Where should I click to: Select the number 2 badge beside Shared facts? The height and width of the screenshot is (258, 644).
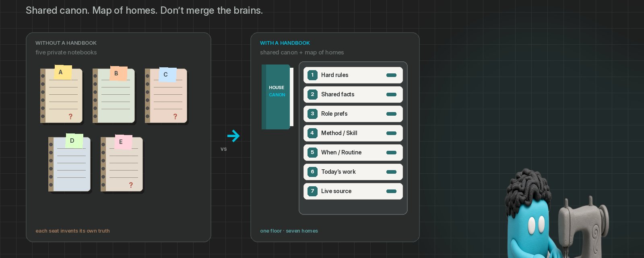312,94
